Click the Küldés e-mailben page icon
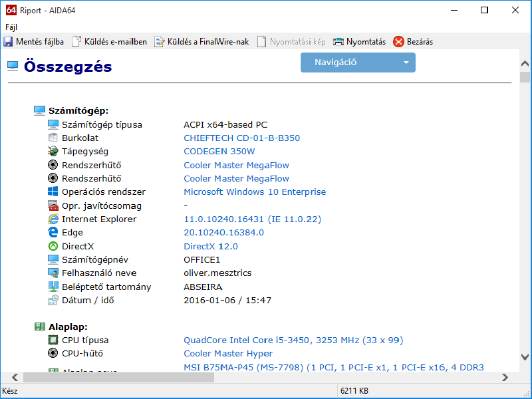532x399 pixels. [76, 41]
